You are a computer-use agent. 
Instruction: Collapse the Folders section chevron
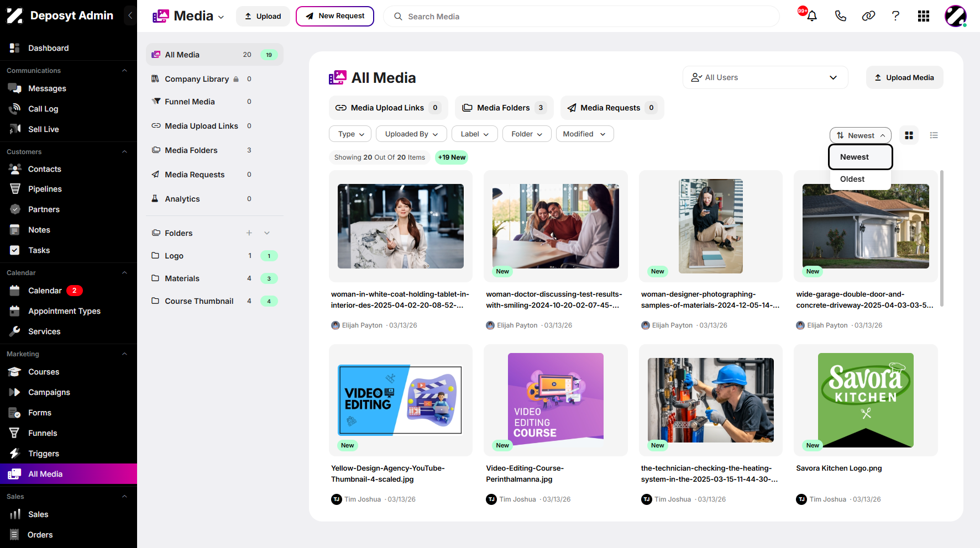click(267, 233)
